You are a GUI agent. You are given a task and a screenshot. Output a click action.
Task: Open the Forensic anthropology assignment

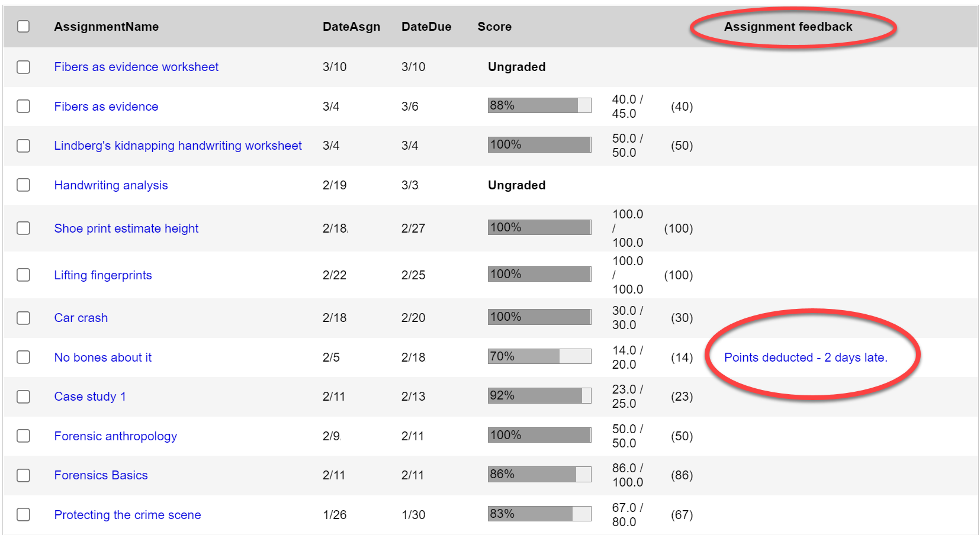pyautogui.click(x=115, y=436)
